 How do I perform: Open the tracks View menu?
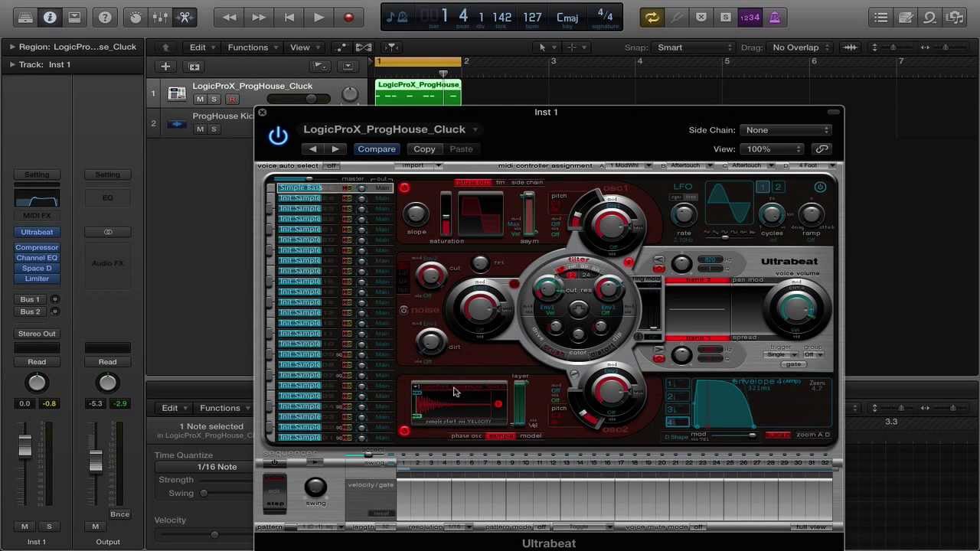click(304, 47)
